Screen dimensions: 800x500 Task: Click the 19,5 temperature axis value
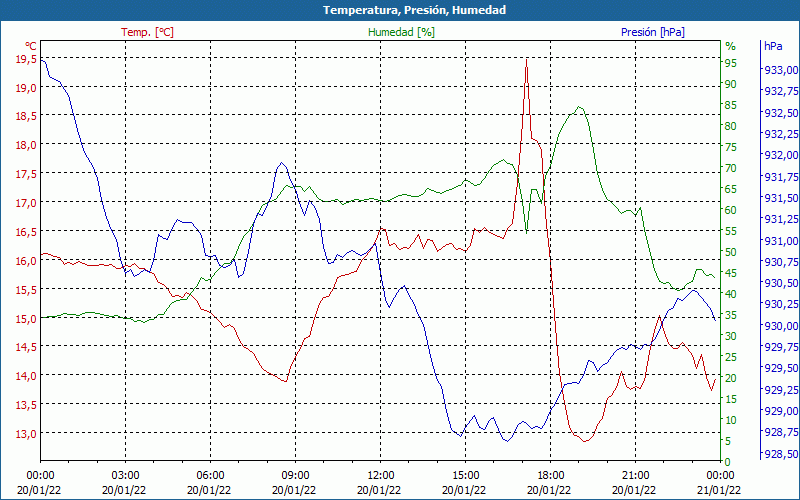tap(27, 59)
